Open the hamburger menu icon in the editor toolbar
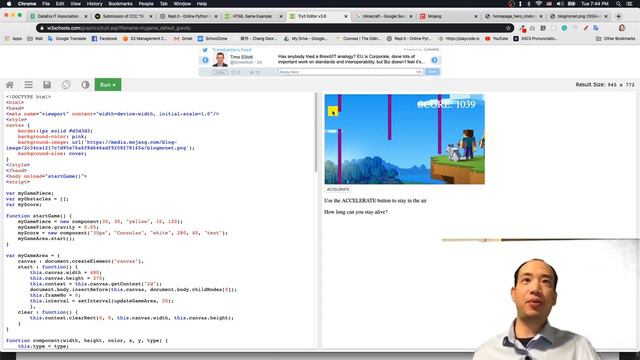 [x=29, y=85]
